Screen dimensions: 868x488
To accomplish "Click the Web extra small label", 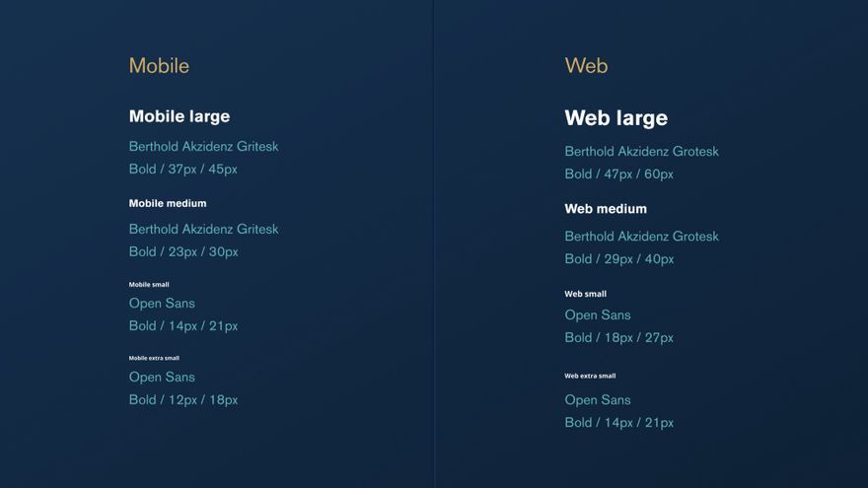I will pos(590,376).
